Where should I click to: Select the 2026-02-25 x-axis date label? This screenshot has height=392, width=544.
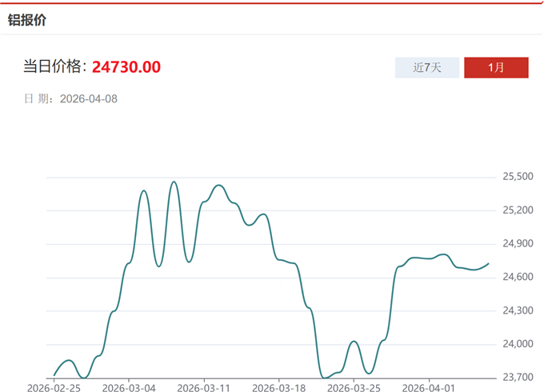pos(54,387)
